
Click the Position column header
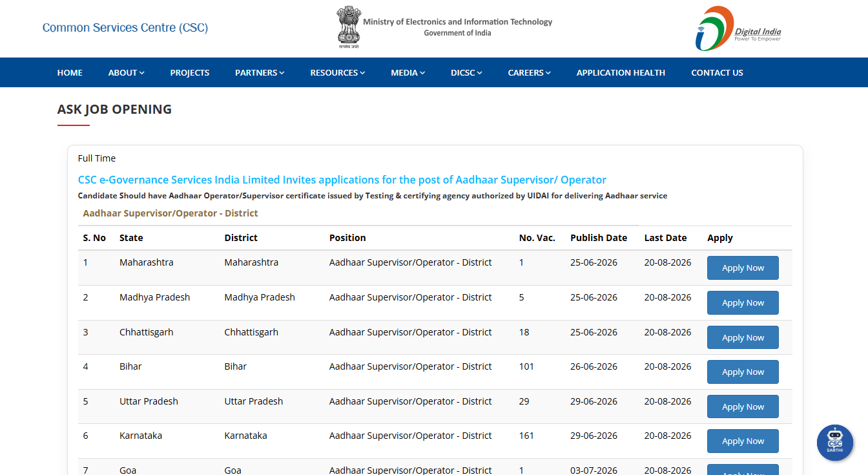347,238
